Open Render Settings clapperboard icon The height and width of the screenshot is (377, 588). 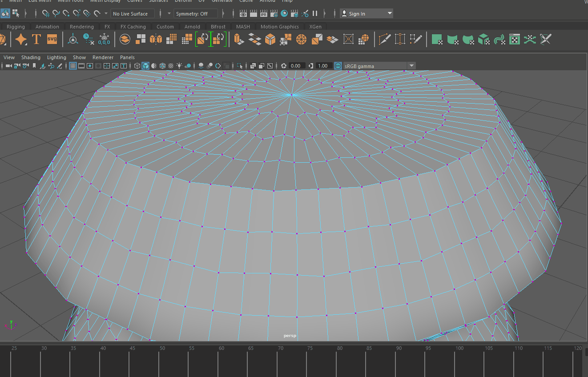coord(274,14)
